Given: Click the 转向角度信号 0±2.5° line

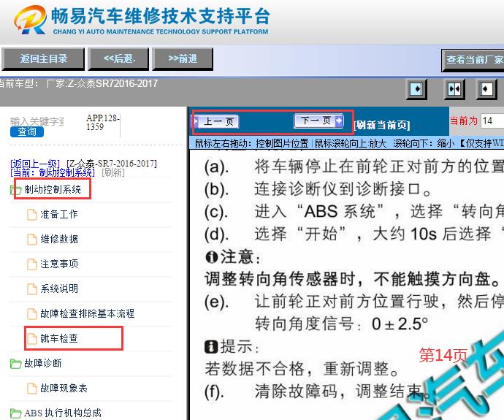Looking at the screenshot, I should point(341,324).
